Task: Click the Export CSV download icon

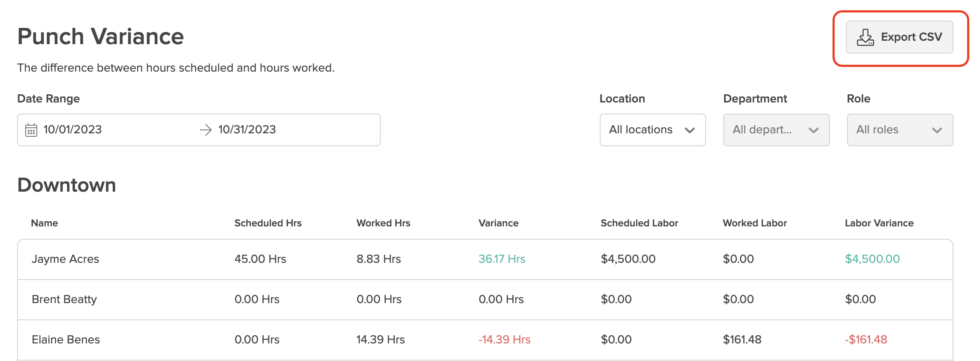Action: [x=865, y=37]
